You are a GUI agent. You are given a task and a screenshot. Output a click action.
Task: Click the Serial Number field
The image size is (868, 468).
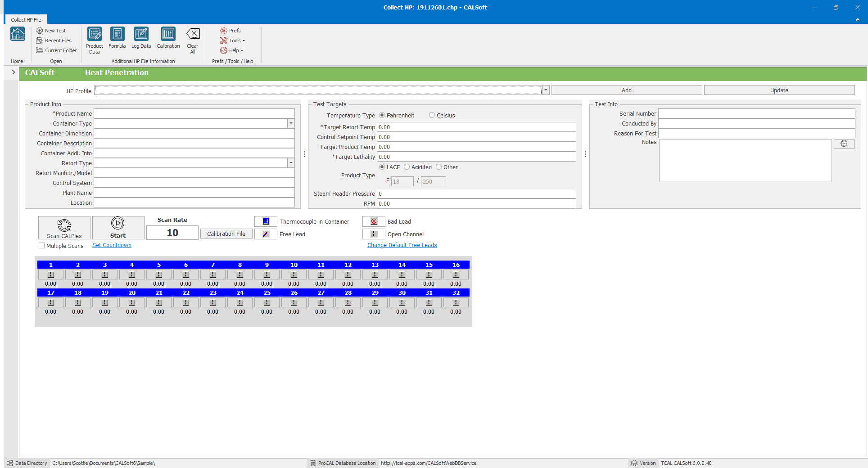tap(757, 113)
